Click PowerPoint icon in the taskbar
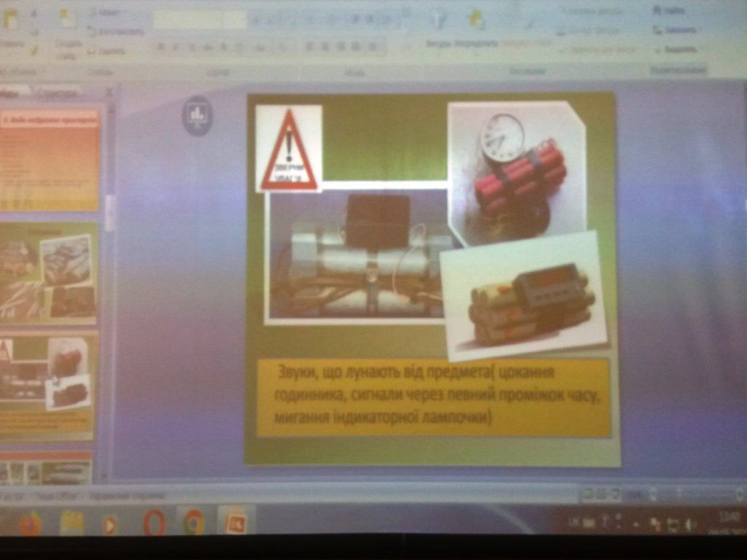The height and width of the screenshot is (560, 747). coord(236,522)
